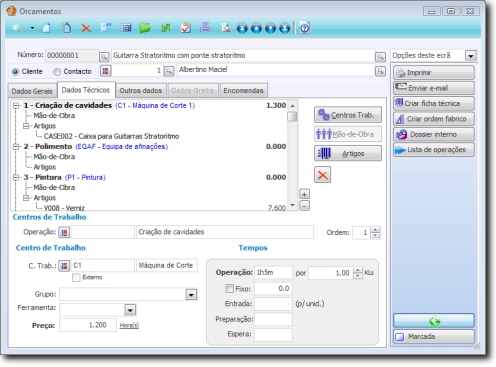Click search icon next to client number 1
The image size is (496, 367).
pos(169,71)
